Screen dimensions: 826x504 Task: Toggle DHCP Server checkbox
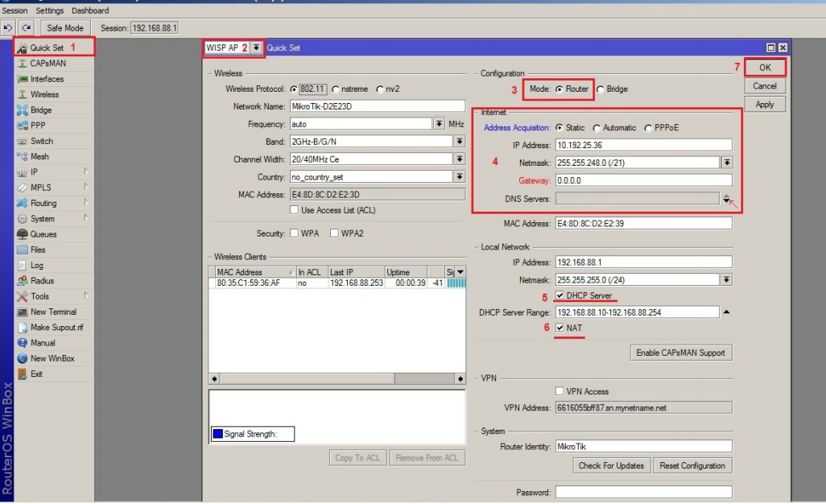560,295
